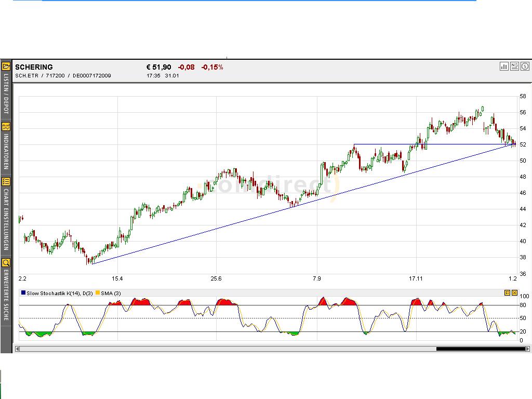This screenshot has width=532, height=399.
Task: Open the Erweiterte Suche sidebar tab
Action: [x=6, y=291]
